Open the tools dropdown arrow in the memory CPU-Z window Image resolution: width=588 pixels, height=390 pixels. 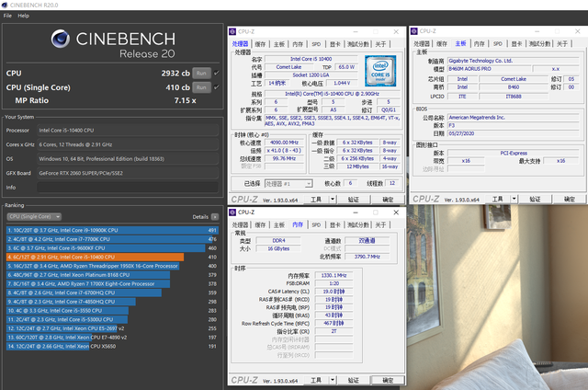coord(333,380)
